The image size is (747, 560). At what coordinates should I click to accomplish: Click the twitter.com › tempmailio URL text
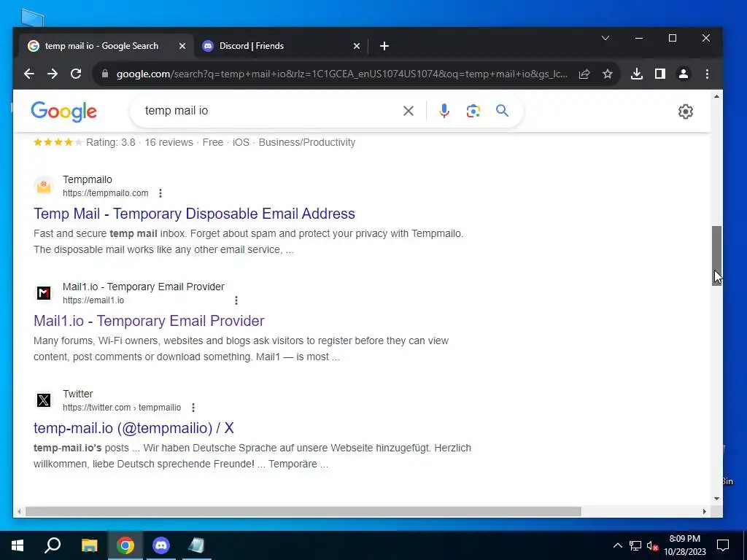[x=122, y=408]
